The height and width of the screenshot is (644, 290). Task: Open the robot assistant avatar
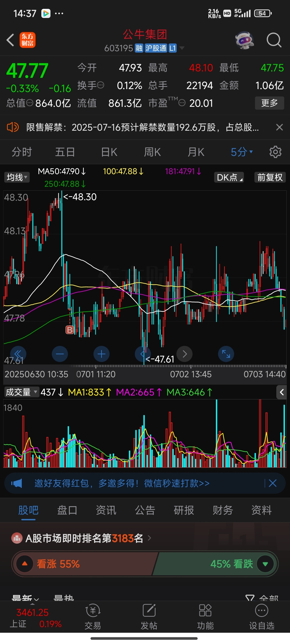coord(245,40)
